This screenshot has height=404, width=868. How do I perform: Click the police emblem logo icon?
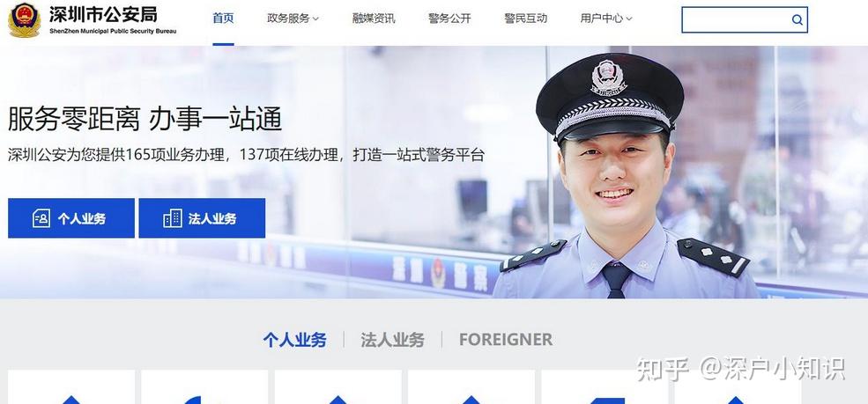(25, 20)
